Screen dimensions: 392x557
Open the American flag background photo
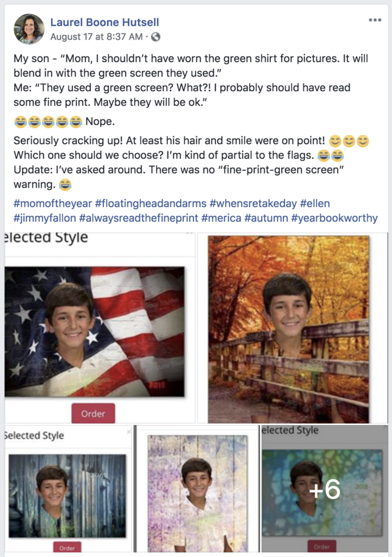(100, 328)
